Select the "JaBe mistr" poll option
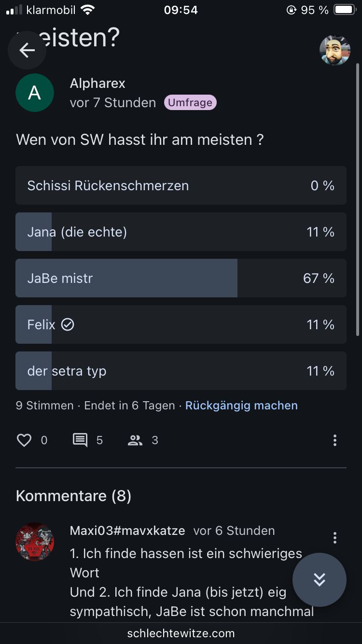Screen dimensions: 362x644 coord(181,278)
